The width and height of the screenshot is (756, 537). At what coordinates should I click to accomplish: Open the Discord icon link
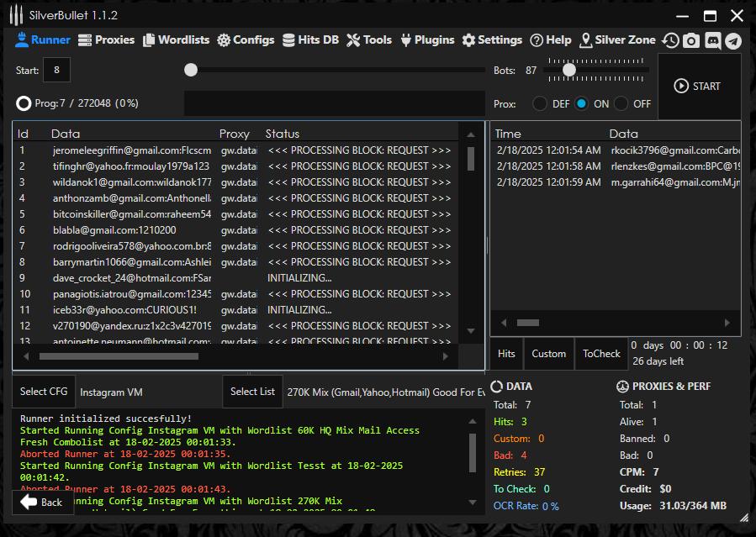tap(712, 40)
